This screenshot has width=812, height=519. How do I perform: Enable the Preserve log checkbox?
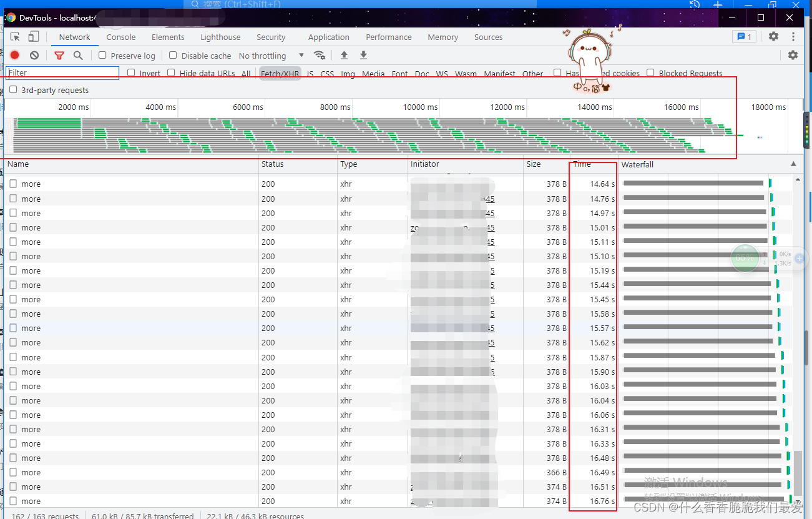point(103,56)
